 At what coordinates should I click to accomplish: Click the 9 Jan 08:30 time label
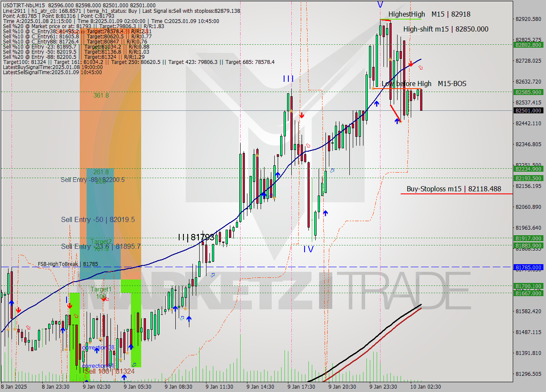coord(178,386)
